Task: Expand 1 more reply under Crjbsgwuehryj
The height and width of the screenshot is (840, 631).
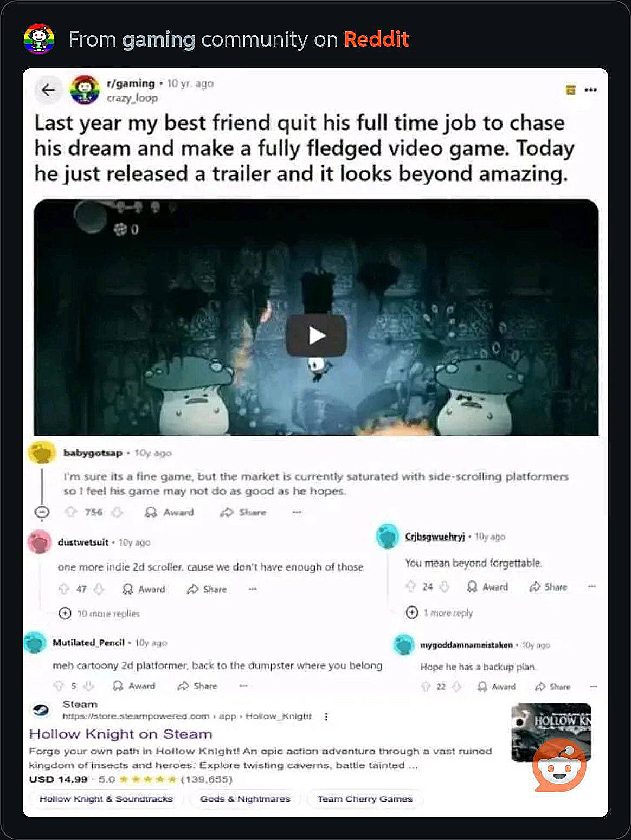Action: click(x=440, y=613)
